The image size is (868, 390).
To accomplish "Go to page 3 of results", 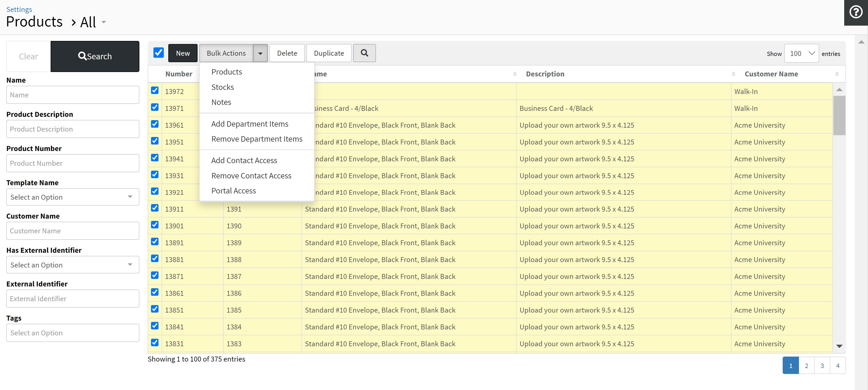I will click(822, 365).
